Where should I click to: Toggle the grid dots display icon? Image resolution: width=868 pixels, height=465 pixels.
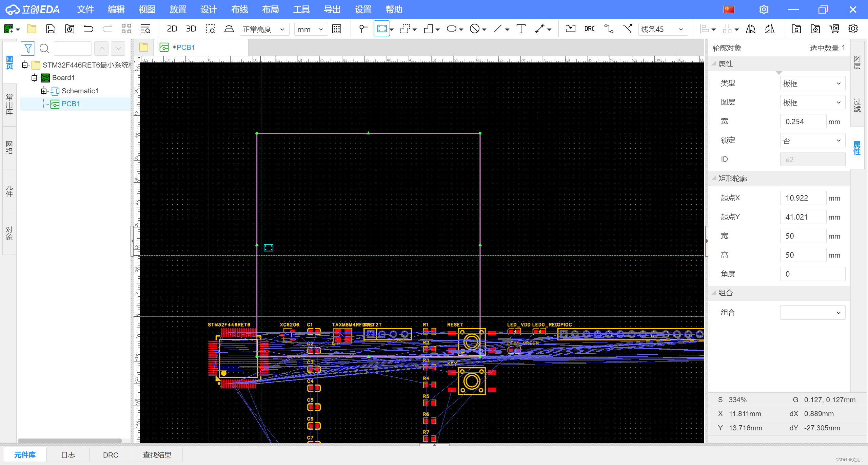(x=336, y=29)
